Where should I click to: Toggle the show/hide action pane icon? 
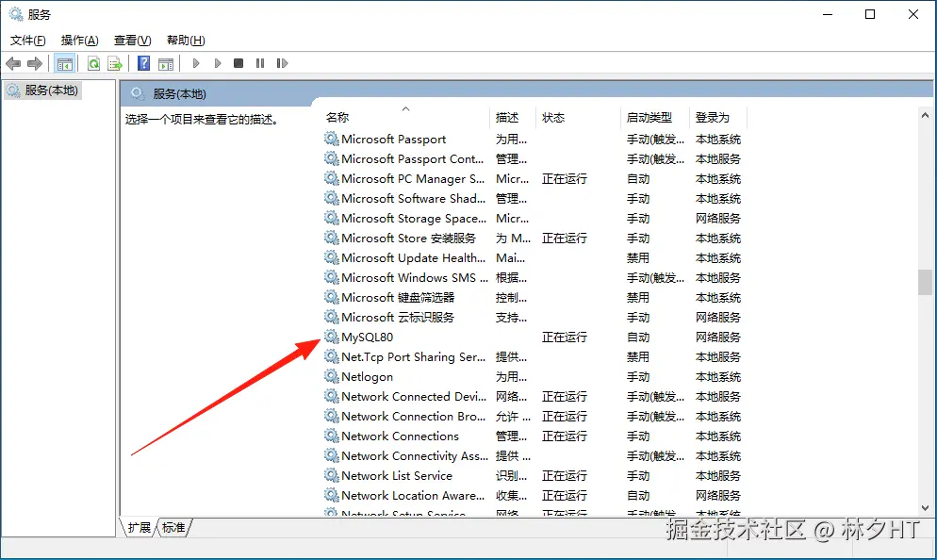click(x=166, y=63)
